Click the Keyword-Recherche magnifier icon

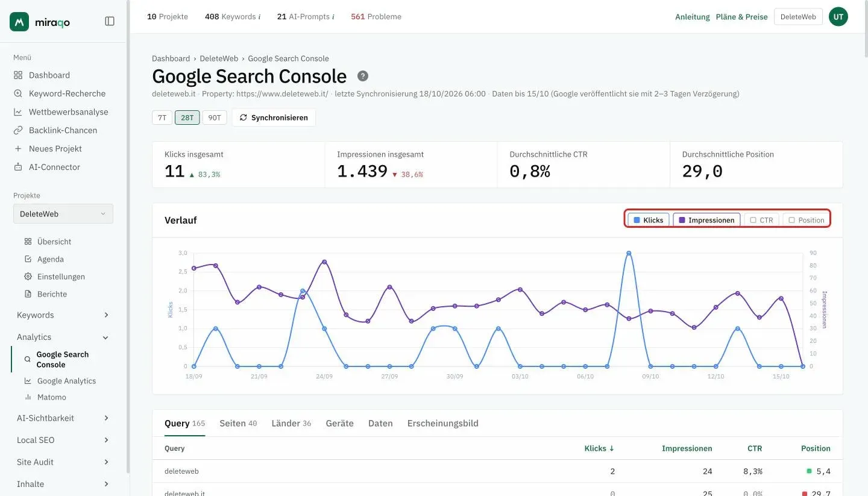pyautogui.click(x=18, y=93)
